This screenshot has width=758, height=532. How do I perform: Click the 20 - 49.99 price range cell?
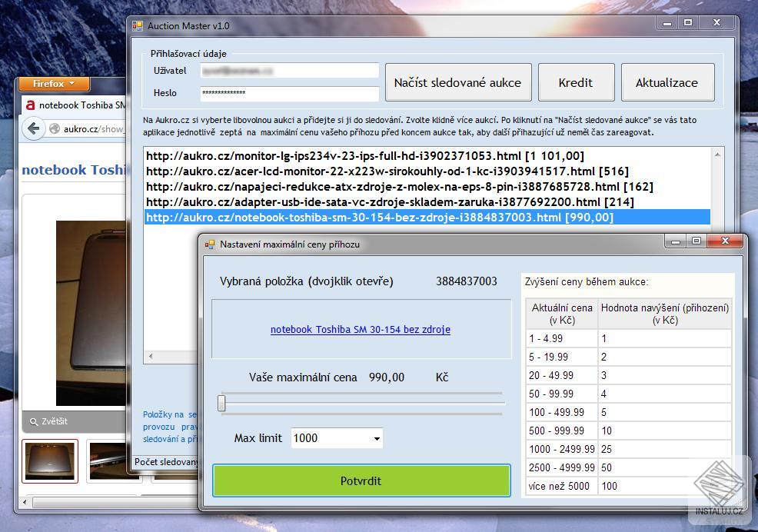pyautogui.click(x=562, y=375)
